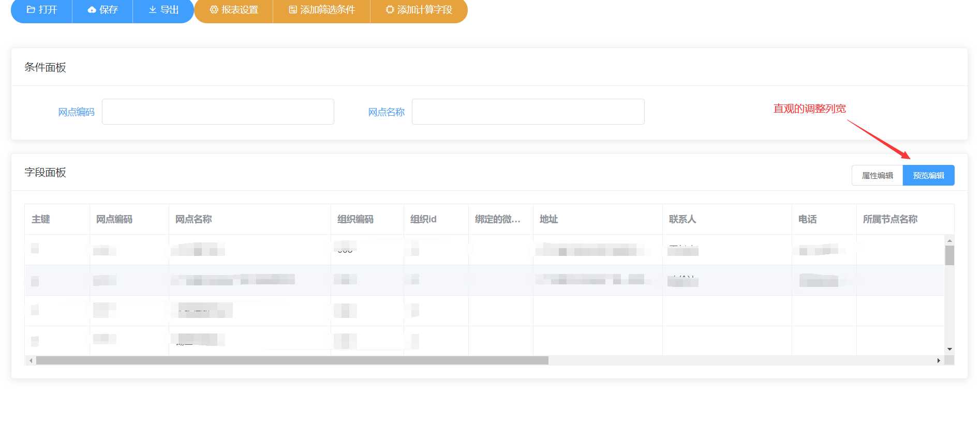Select the 网点编码 table column header
This screenshot has height=426, width=980.
point(129,219)
